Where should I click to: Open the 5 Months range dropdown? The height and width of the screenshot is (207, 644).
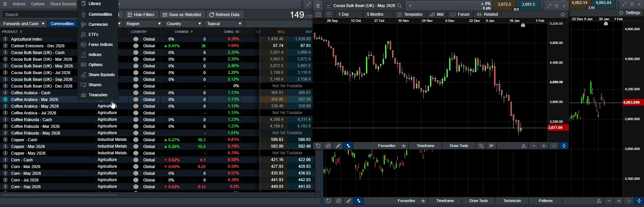coord(378,14)
